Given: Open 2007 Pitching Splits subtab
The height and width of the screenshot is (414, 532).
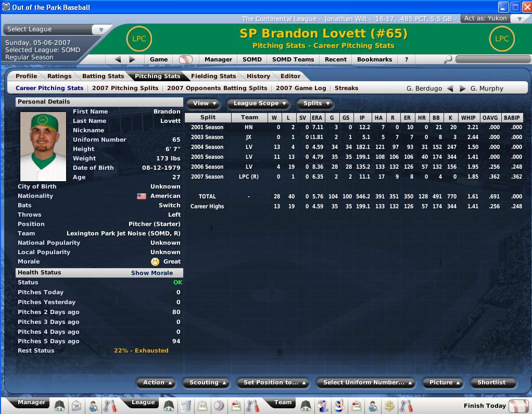Looking at the screenshot, I should pyautogui.click(x=125, y=88).
